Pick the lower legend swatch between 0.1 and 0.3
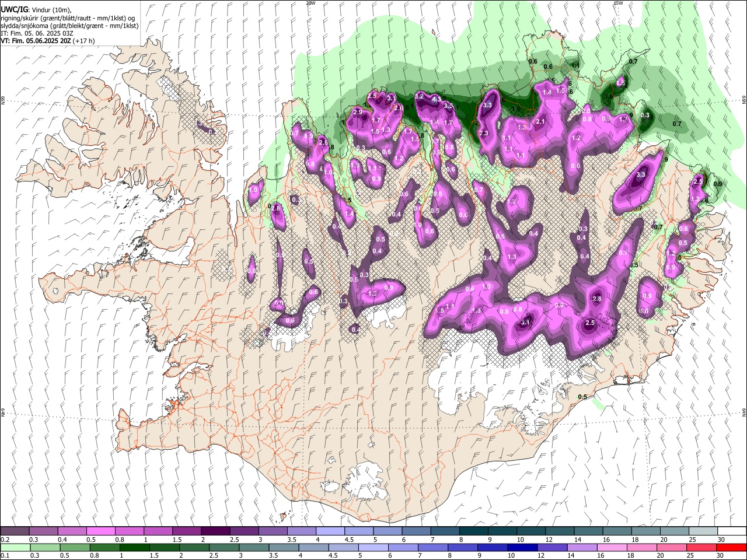The width and height of the screenshot is (747, 560). click(15, 548)
